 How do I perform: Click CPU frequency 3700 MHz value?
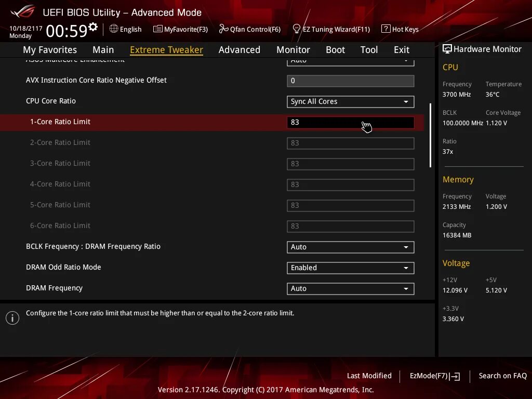click(x=457, y=95)
